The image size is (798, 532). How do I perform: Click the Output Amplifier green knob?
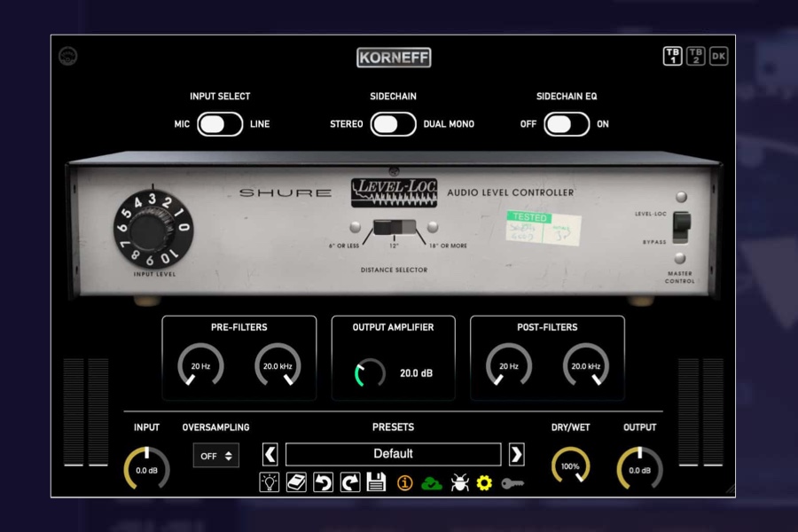coord(370,373)
